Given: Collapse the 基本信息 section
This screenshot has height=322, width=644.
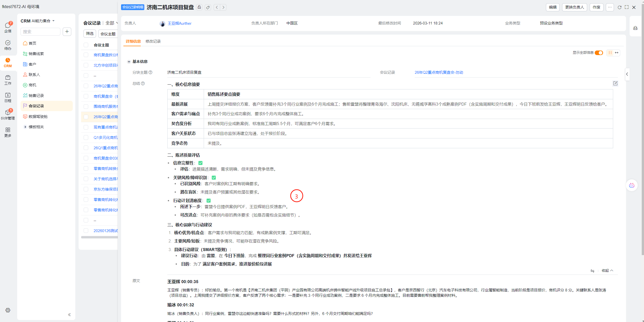Looking at the screenshot, I should point(129,62).
